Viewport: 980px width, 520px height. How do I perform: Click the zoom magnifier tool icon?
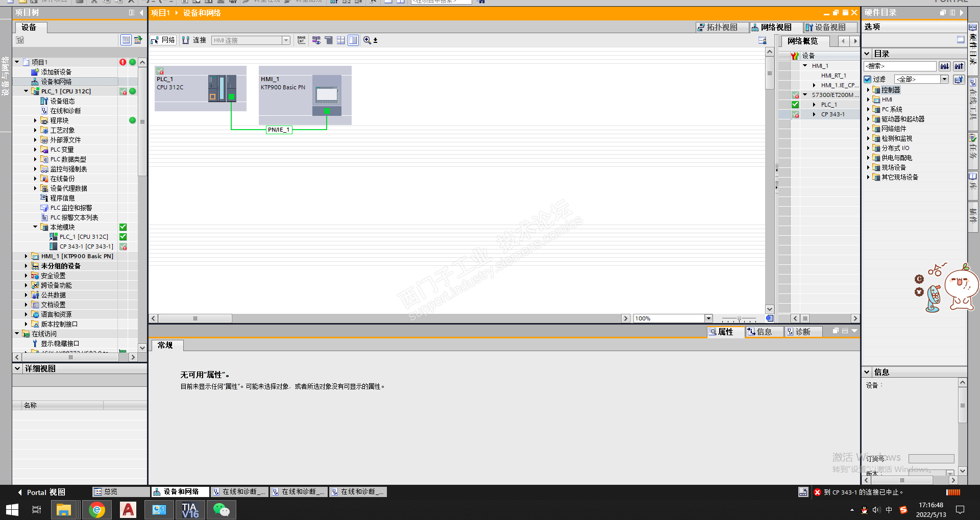tap(367, 40)
